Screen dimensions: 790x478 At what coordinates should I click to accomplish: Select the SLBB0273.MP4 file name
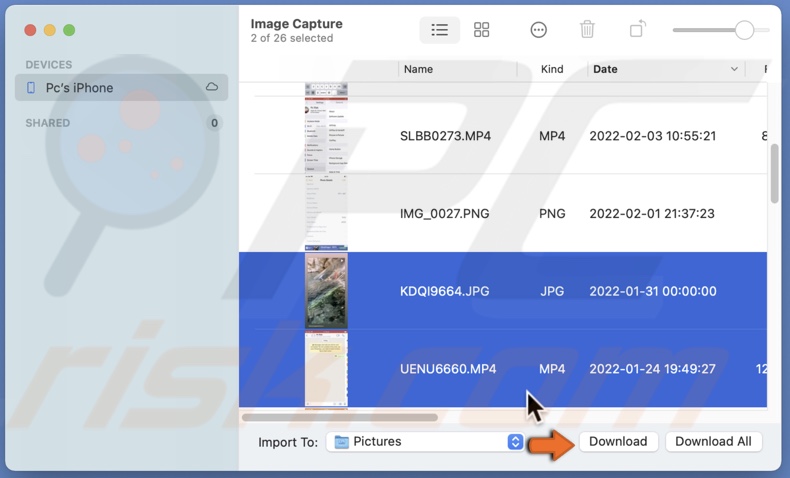(x=445, y=136)
